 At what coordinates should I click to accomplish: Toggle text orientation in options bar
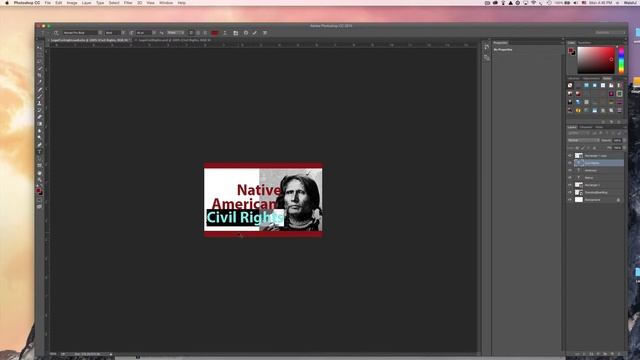(56, 33)
